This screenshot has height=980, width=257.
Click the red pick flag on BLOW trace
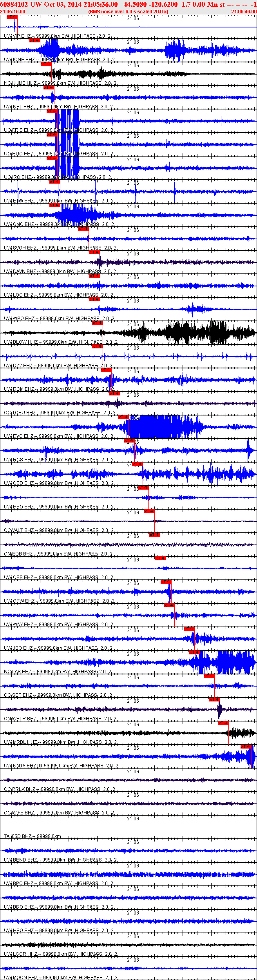(98, 323)
